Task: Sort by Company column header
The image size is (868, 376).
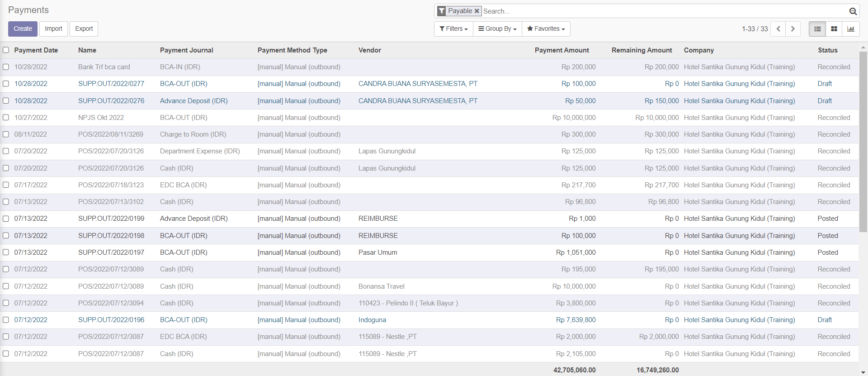Action: [699, 50]
